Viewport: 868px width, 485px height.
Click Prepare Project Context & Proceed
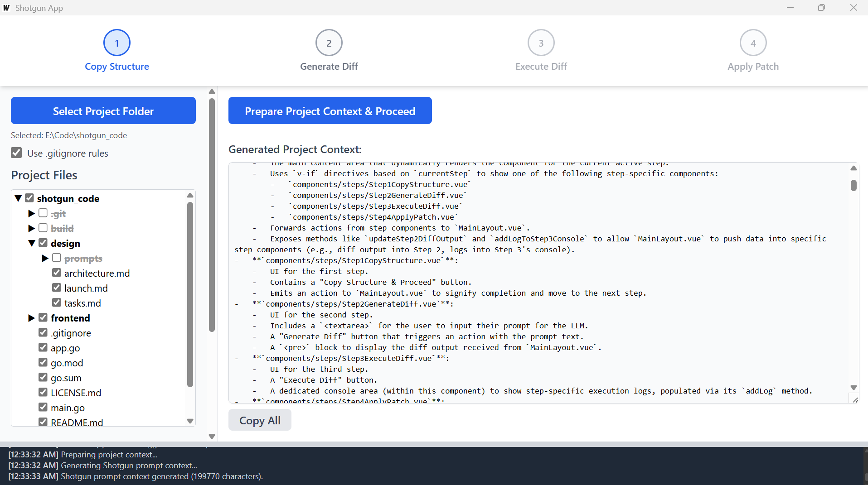[x=330, y=110]
